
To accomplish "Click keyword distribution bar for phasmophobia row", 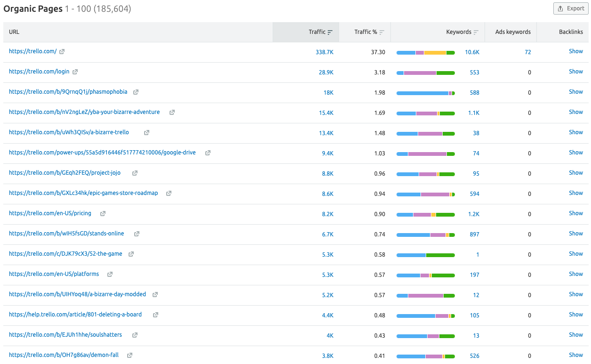I will coord(426,93).
